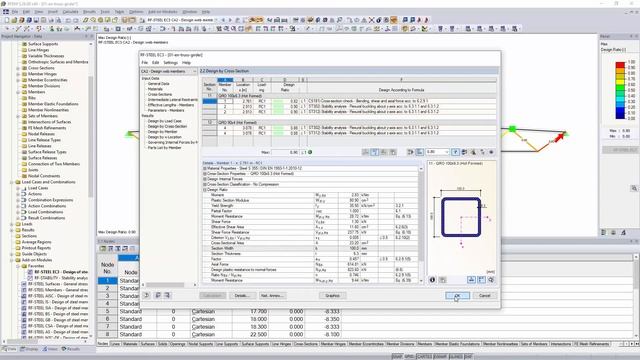This screenshot has width=640, height=360.
Task: Collapse the Design Ratio details group
Action: [205, 189]
